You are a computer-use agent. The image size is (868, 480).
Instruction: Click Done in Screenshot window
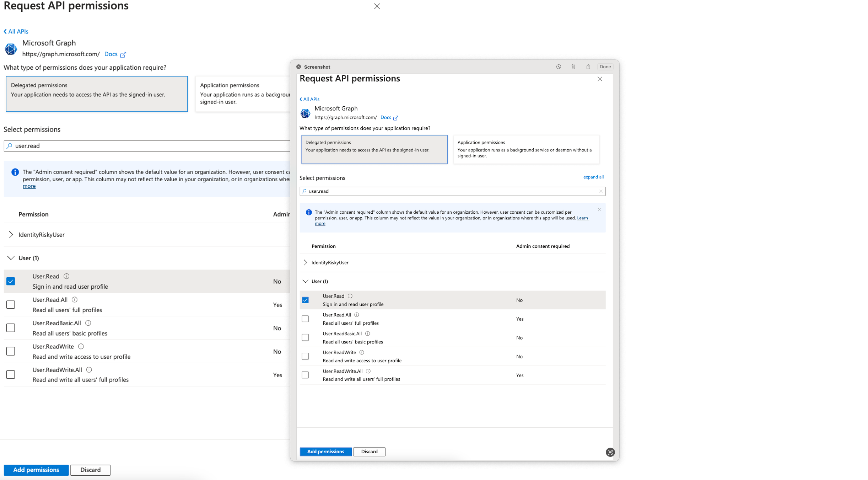tap(605, 67)
